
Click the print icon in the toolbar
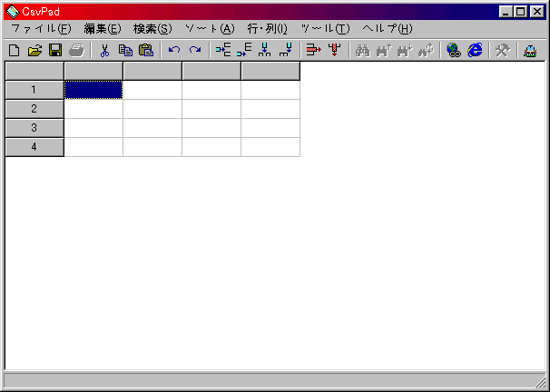(x=76, y=50)
